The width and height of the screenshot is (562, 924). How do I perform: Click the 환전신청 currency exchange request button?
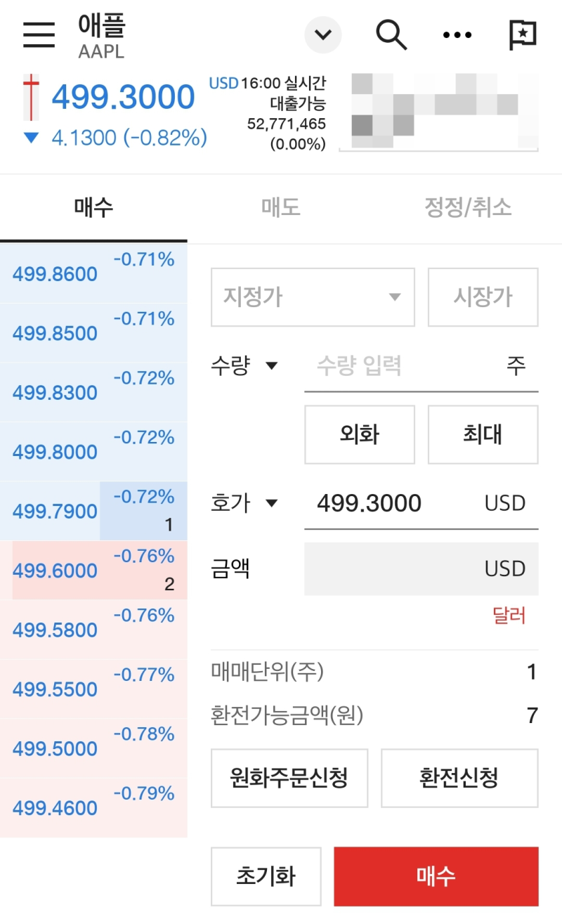[x=459, y=778]
